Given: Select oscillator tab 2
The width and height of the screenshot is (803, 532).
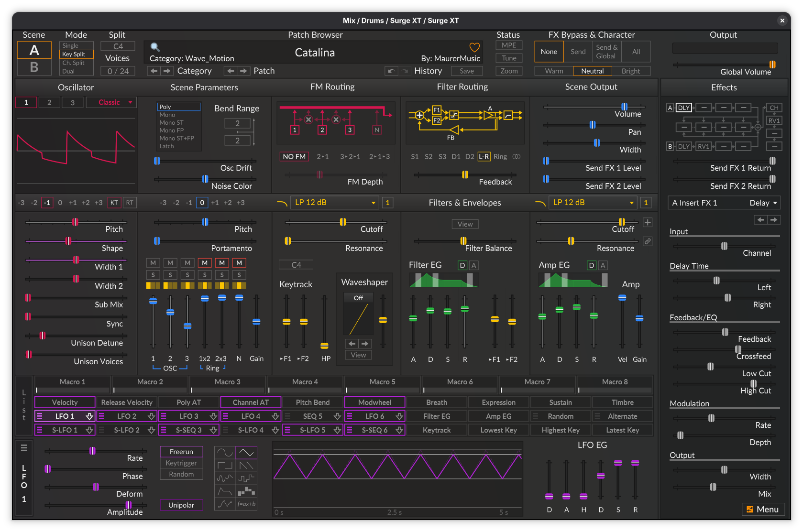Looking at the screenshot, I should pyautogui.click(x=49, y=102).
